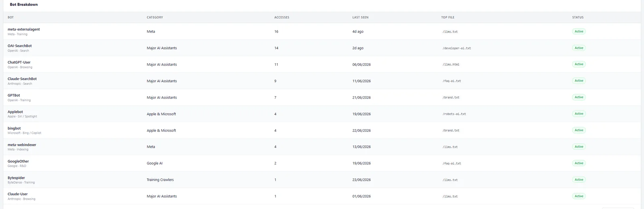Select the Claude-SearchBot bot name

22,79
